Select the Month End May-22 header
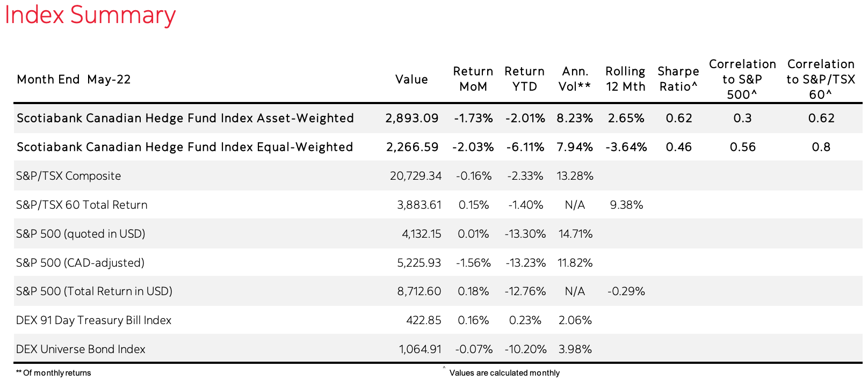 pyautogui.click(x=74, y=79)
